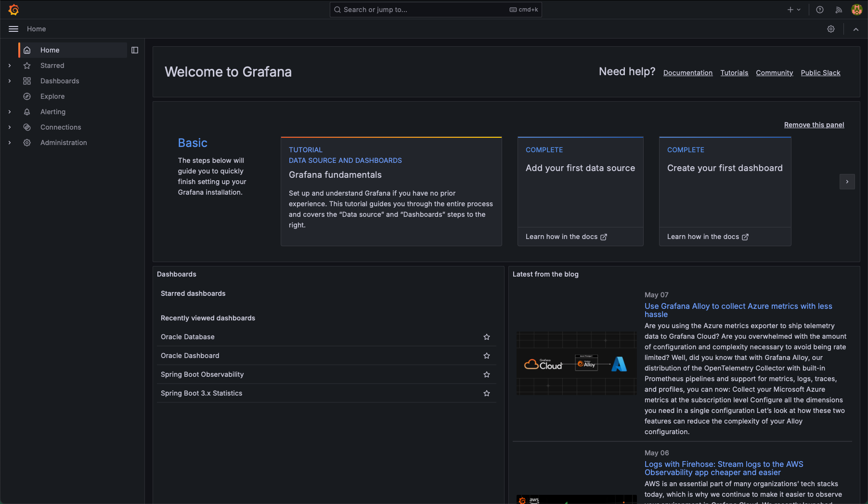
Task: Open the help question mark icon
Action: pos(820,10)
